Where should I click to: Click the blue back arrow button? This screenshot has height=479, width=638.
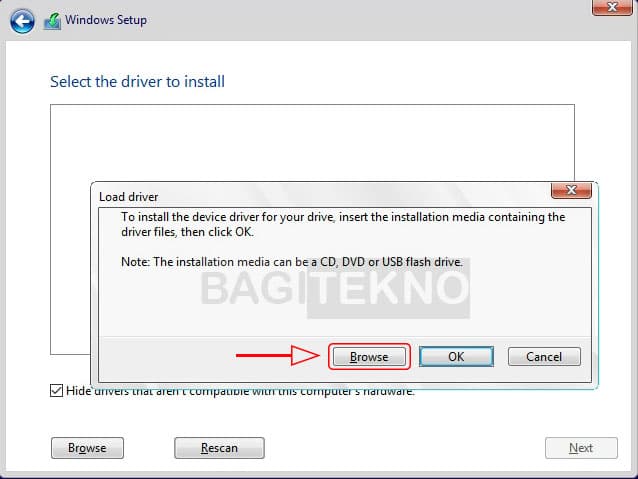click(22, 20)
